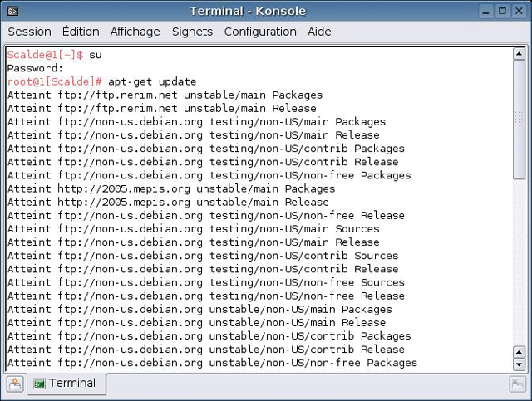Click 'unstable/non-US/contrib Release' line
This screenshot has height=401, width=532.
(x=206, y=350)
